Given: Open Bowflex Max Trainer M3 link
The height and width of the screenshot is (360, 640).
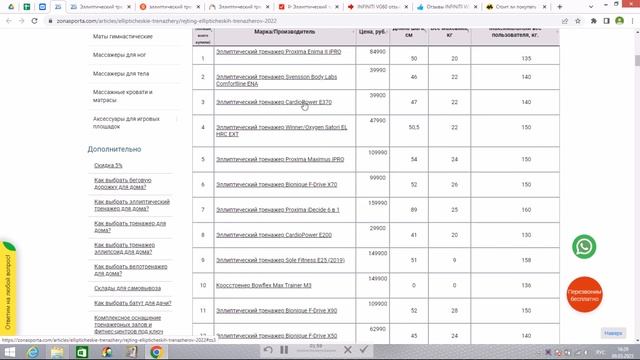Looking at the screenshot, I should point(263,285).
